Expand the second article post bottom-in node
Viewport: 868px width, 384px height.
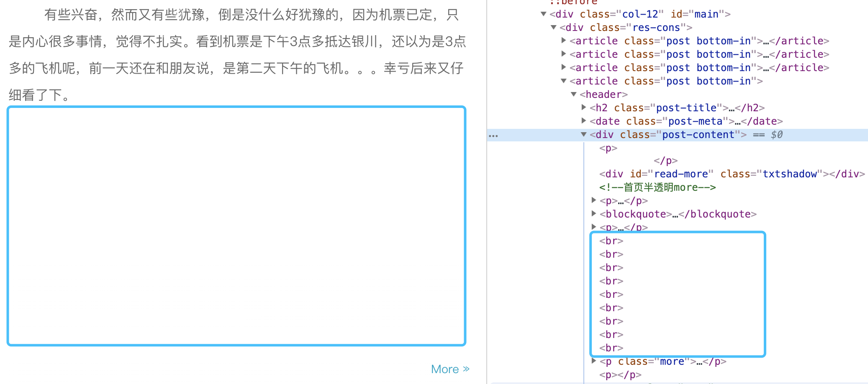[564, 54]
